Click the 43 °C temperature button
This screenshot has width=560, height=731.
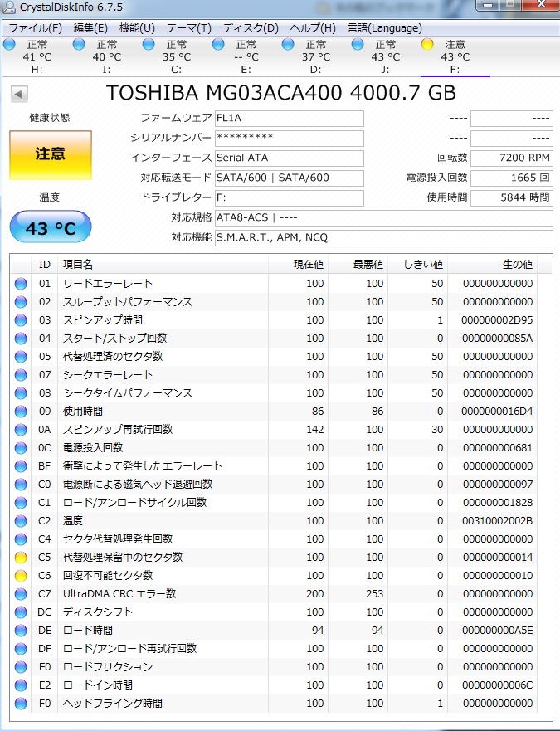point(50,228)
